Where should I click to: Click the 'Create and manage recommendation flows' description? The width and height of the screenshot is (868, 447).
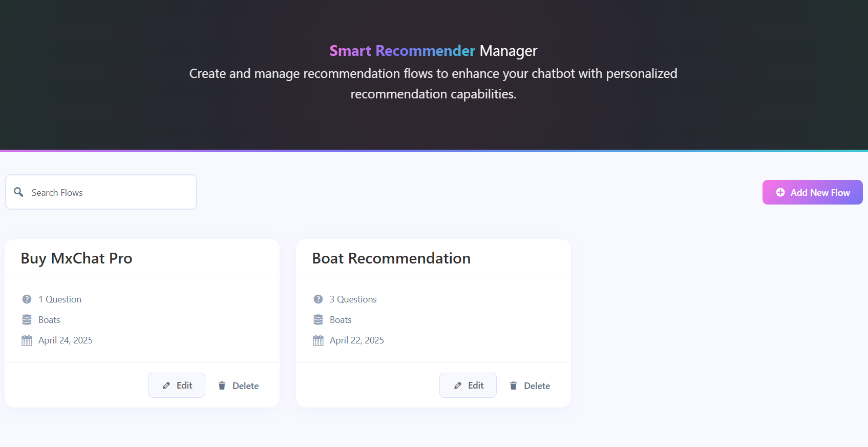(x=433, y=84)
